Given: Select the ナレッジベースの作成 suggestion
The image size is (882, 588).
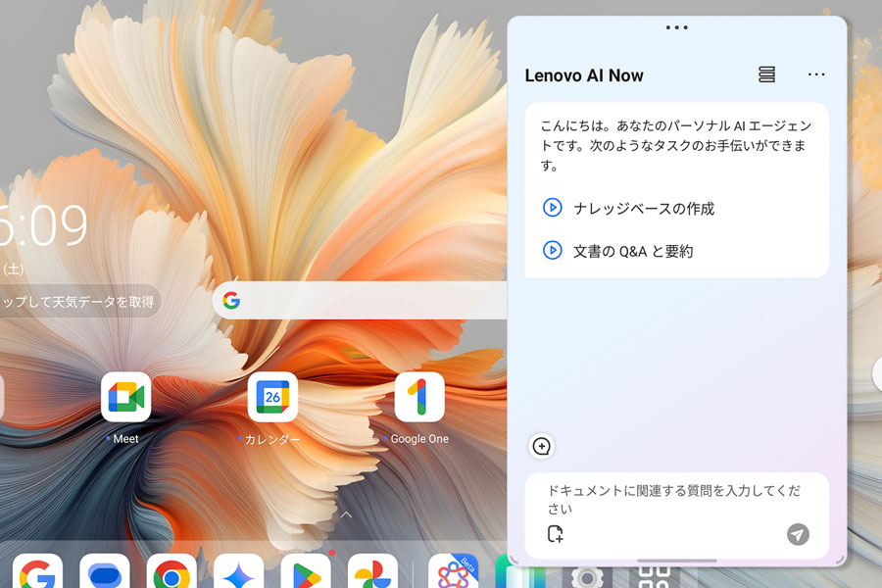Looking at the screenshot, I should click(629, 208).
